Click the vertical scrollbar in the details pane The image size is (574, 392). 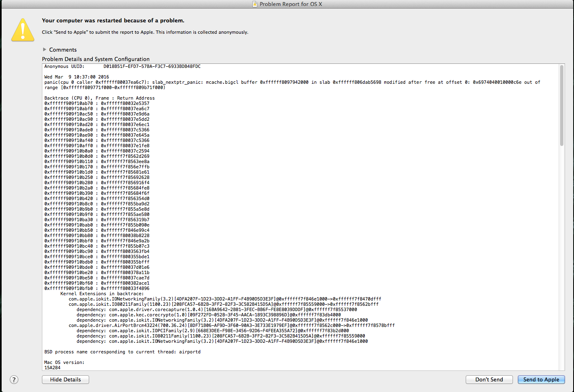(x=562, y=106)
